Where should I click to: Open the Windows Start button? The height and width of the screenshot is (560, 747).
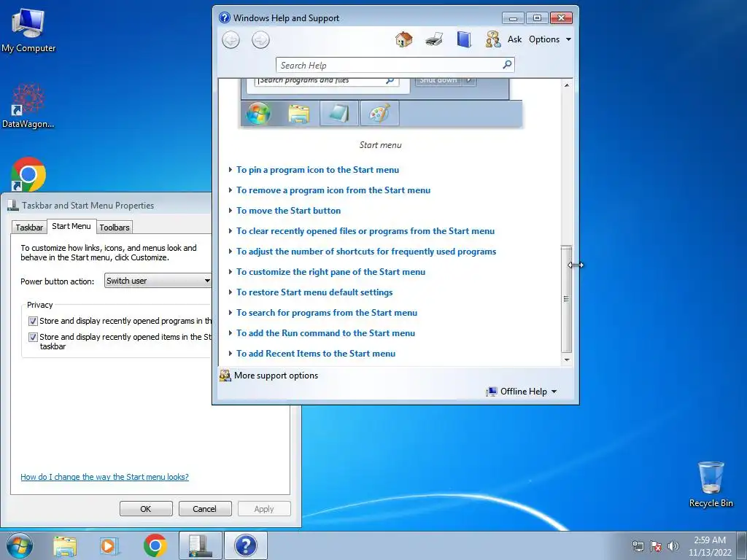pos(20,545)
